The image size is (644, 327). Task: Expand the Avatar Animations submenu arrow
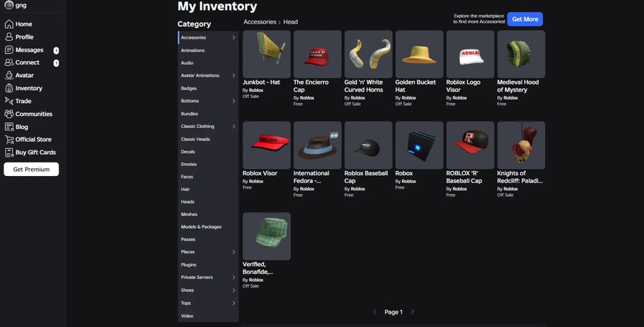(233, 76)
